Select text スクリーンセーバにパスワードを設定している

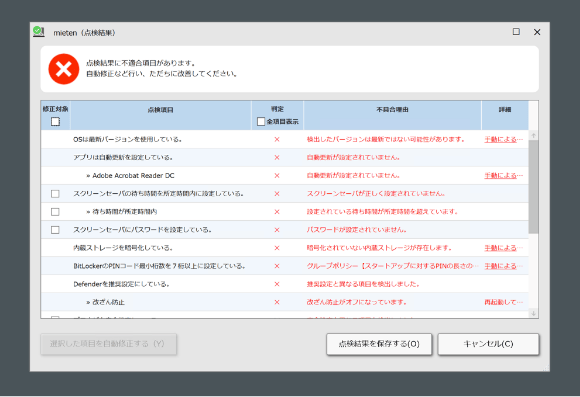[142, 230]
